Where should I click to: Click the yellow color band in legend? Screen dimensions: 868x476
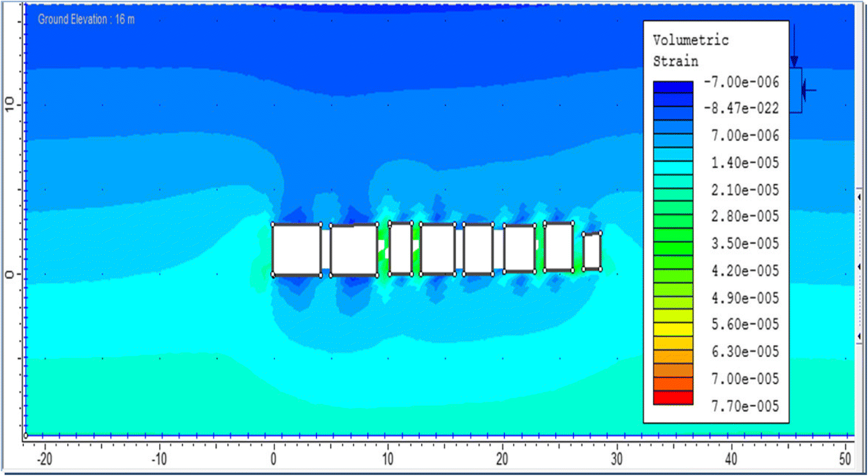pyautogui.click(x=673, y=330)
